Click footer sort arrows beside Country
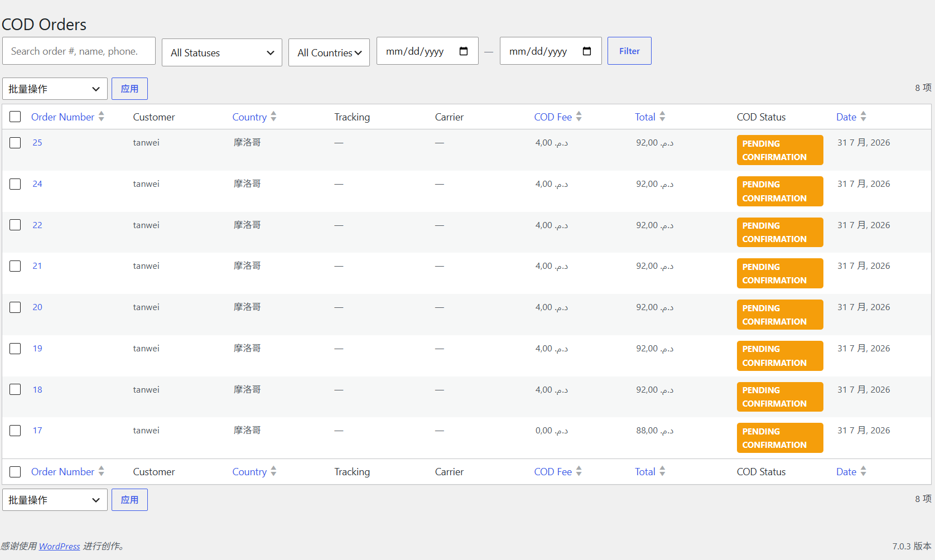The height and width of the screenshot is (560, 935). click(x=273, y=471)
